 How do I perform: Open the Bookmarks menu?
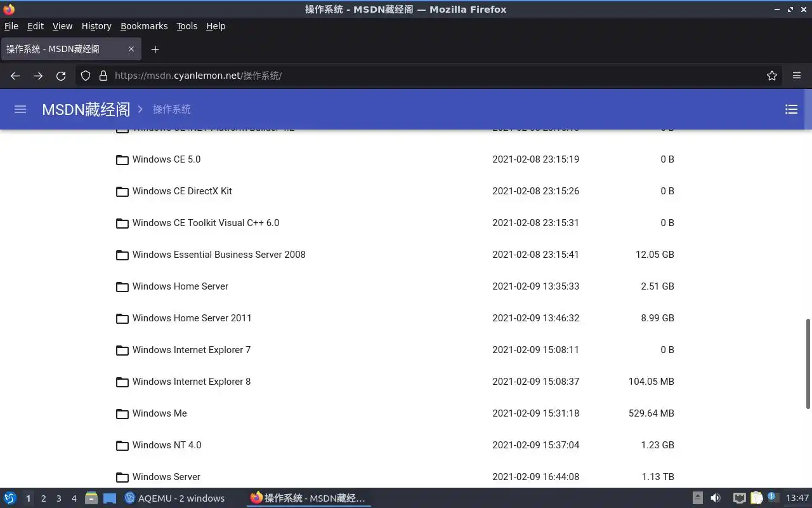pos(144,26)
